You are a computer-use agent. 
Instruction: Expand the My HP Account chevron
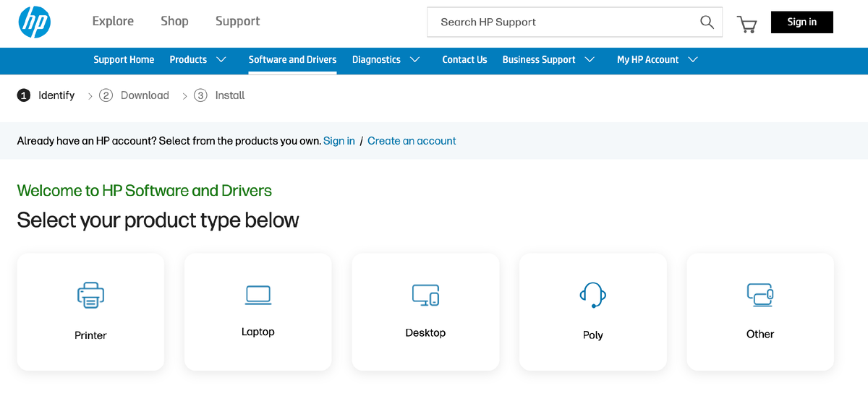coord(693,60)
